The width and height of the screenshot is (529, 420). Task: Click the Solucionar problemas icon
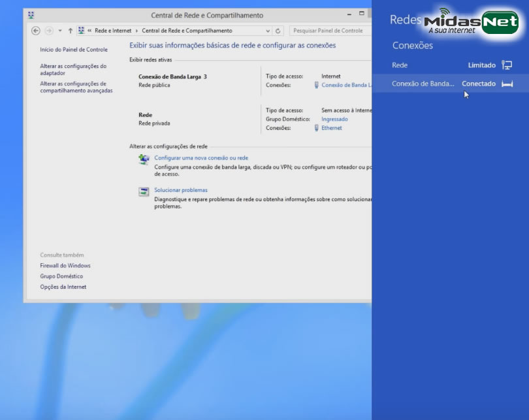[144, 192]
